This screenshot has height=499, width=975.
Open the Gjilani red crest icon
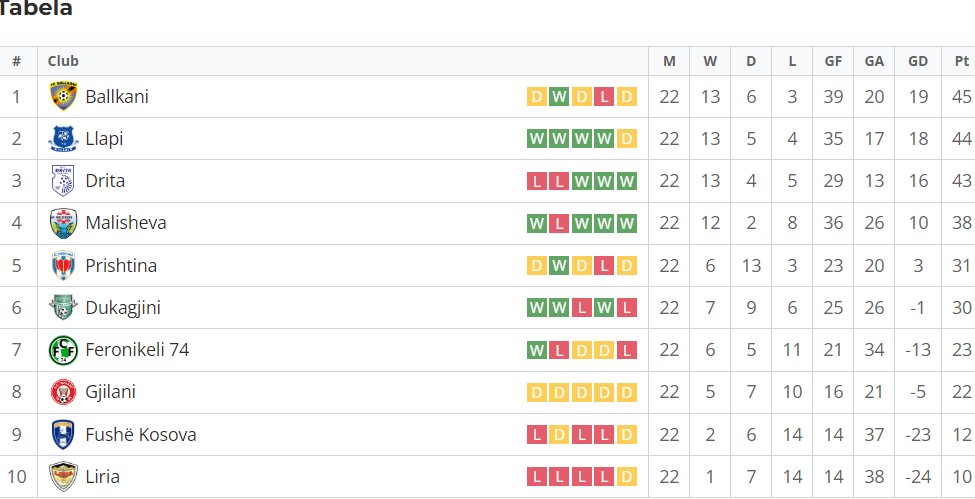(x=63, y=392)
